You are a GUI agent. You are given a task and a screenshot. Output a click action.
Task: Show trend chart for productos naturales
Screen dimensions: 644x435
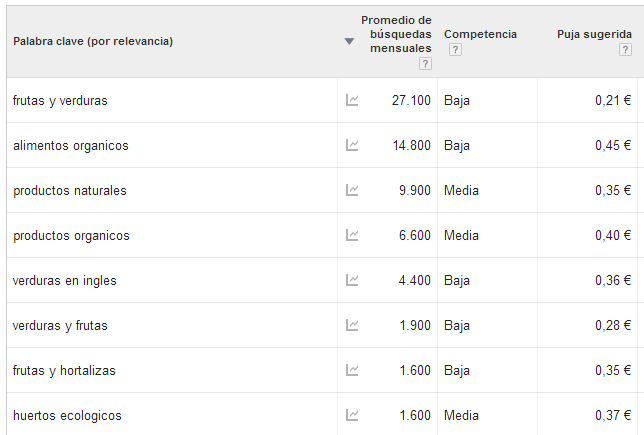coord(352,190)
